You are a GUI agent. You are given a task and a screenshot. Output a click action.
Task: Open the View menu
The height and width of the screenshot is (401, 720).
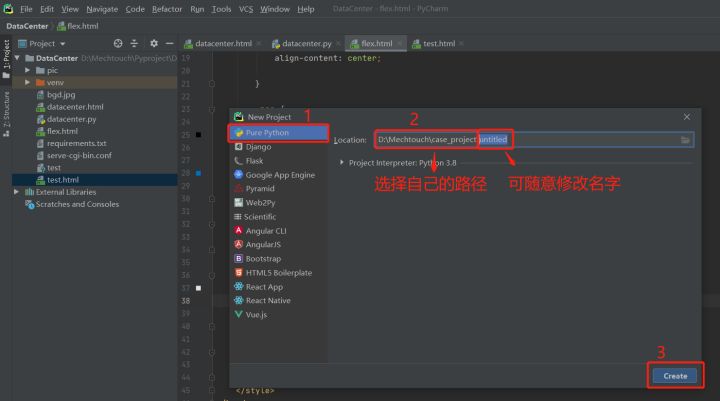[x=70, y=9]
